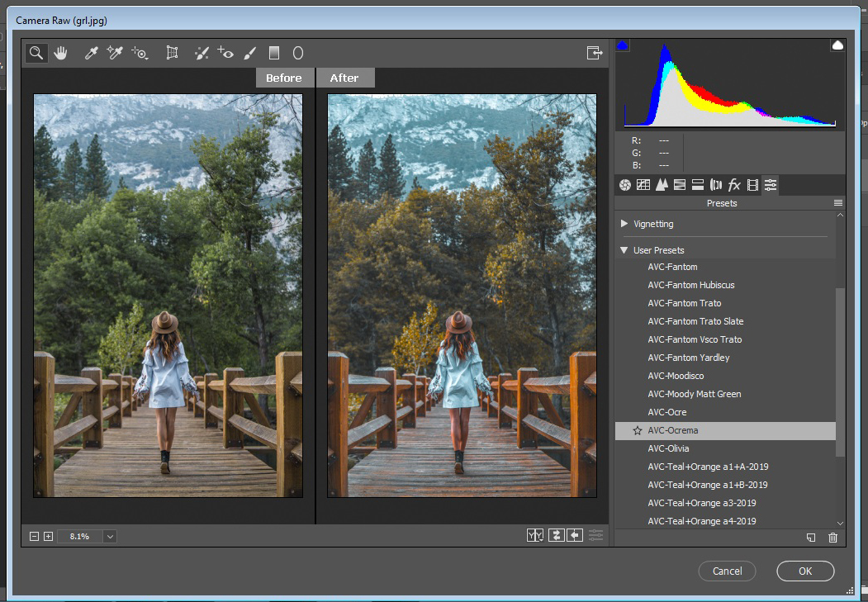Toggle shadow clipping warning in histogram
The image size is (868, 602).
[622, 45]
